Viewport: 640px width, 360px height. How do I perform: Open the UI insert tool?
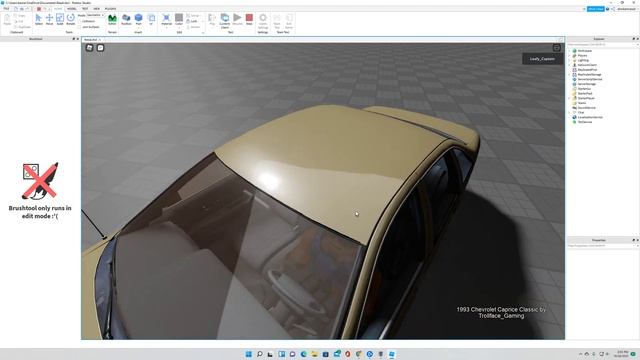click(x=151, y=19)
